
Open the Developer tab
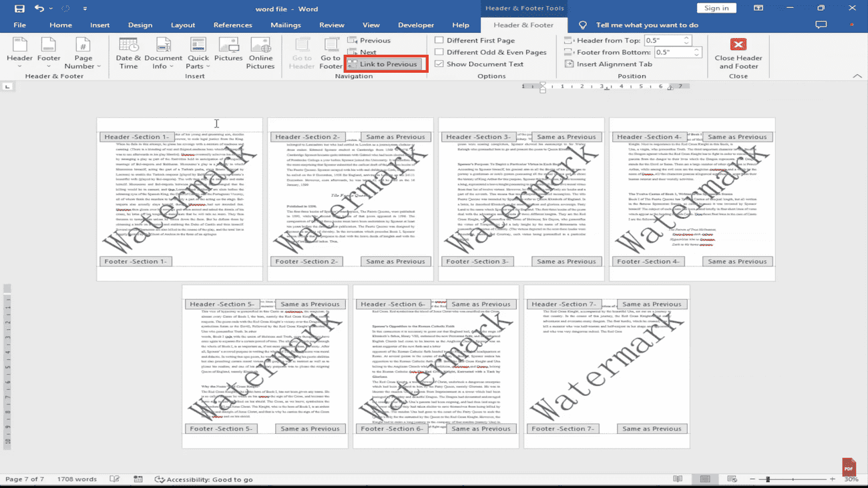(x=415, y=25)
